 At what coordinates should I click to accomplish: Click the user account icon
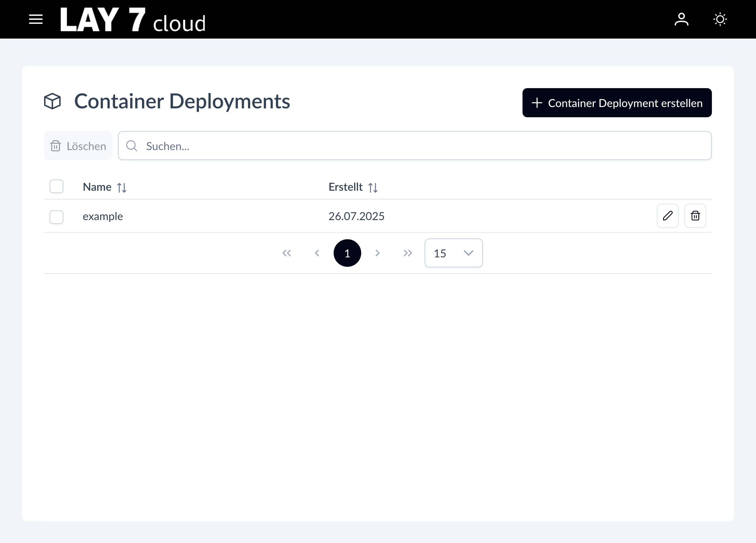tap(682, 19)
